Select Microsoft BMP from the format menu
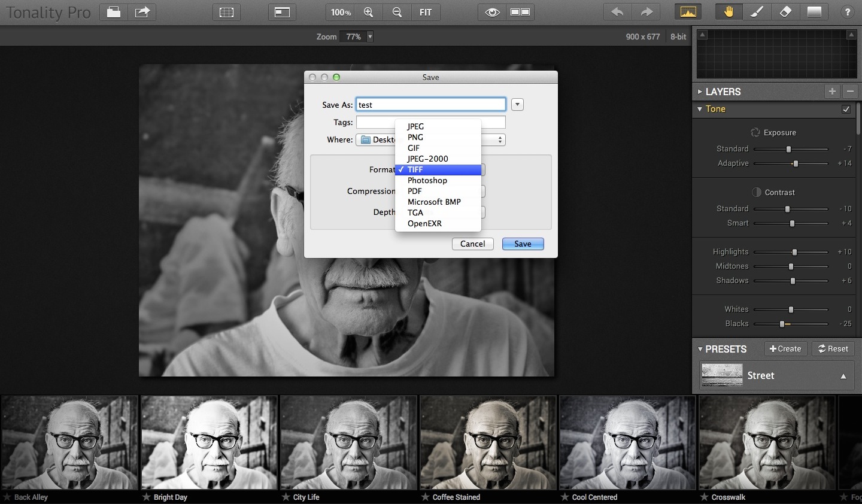The image size is (862, 504). coord(438,202)
